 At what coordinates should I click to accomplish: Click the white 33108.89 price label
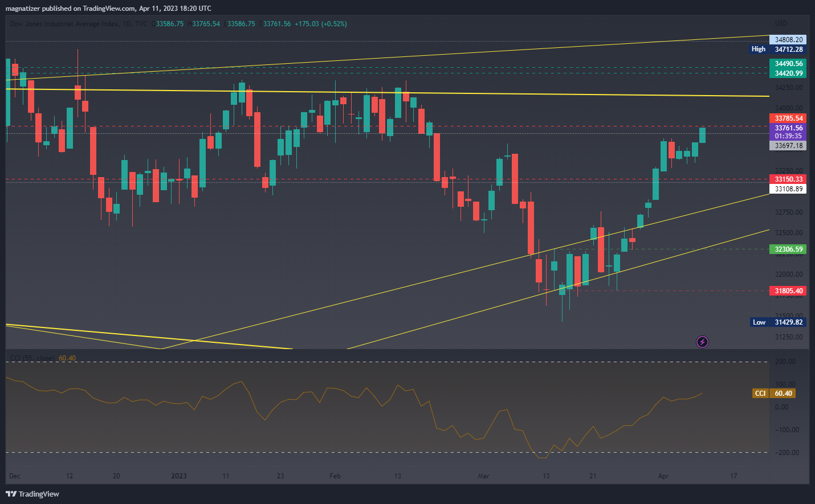tap(788, 189)
